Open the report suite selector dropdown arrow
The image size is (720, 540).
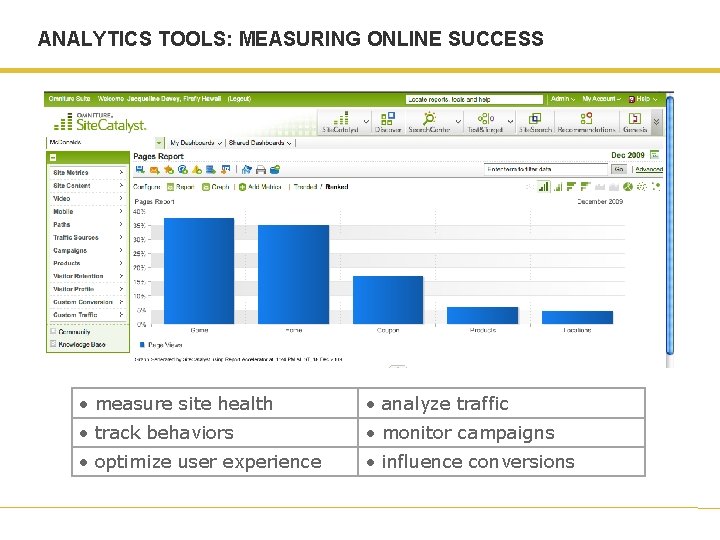pos(159,143)
